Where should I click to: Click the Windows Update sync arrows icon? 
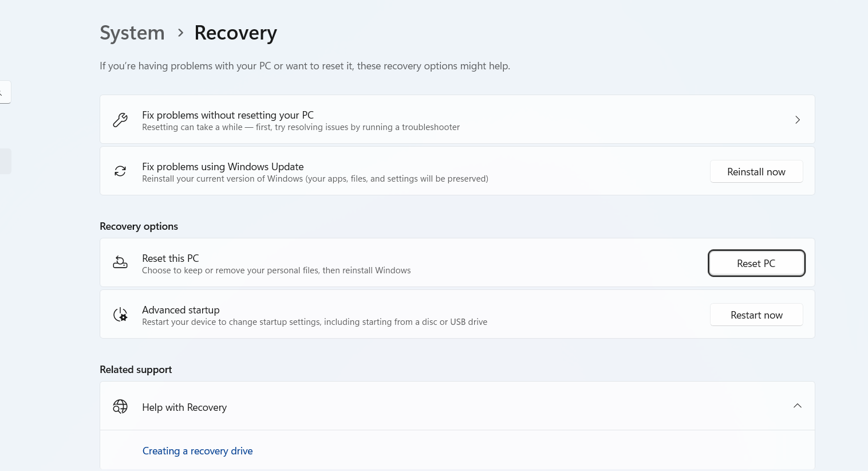coord(120,171)
